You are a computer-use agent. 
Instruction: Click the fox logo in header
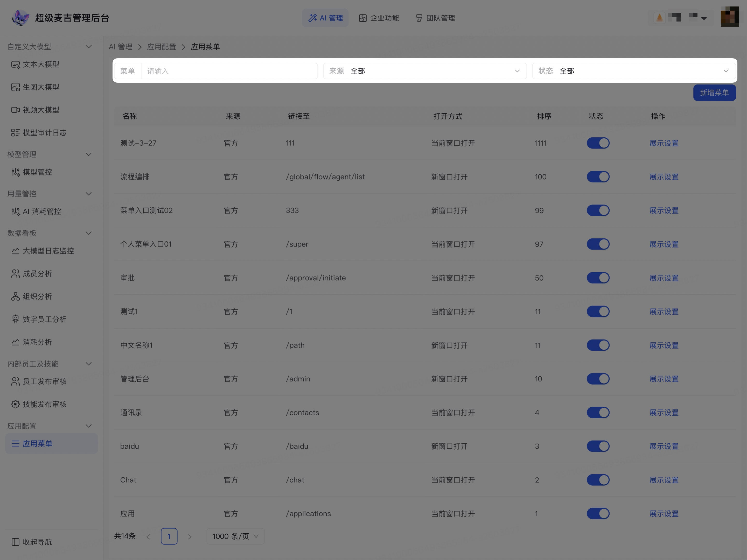(x=20, y=18)
